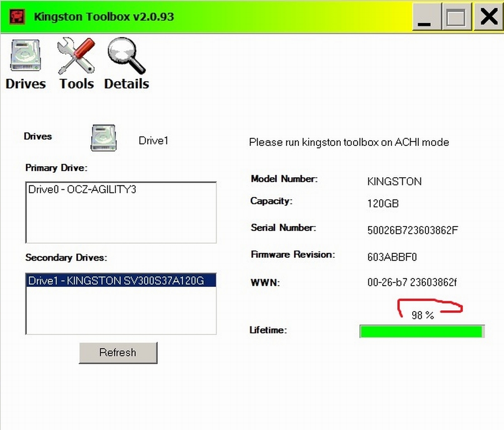Open the Tools wrench and screwdriver icon

pyautogui.click(x=76, y=55)
